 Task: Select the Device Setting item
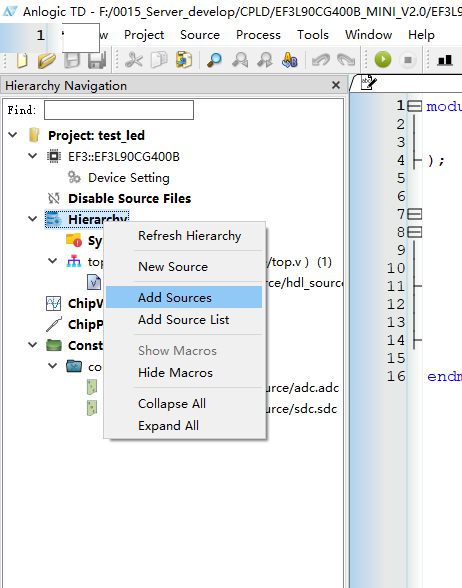129,177
